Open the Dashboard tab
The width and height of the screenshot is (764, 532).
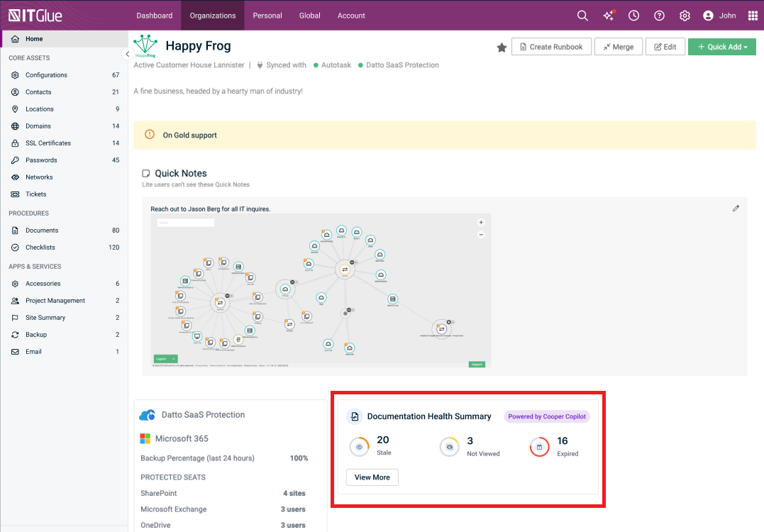pos(155,16)
